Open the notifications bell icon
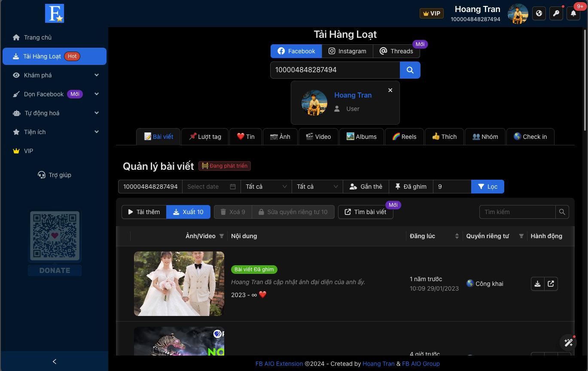588x371 pixels. [x=573, y=13]
